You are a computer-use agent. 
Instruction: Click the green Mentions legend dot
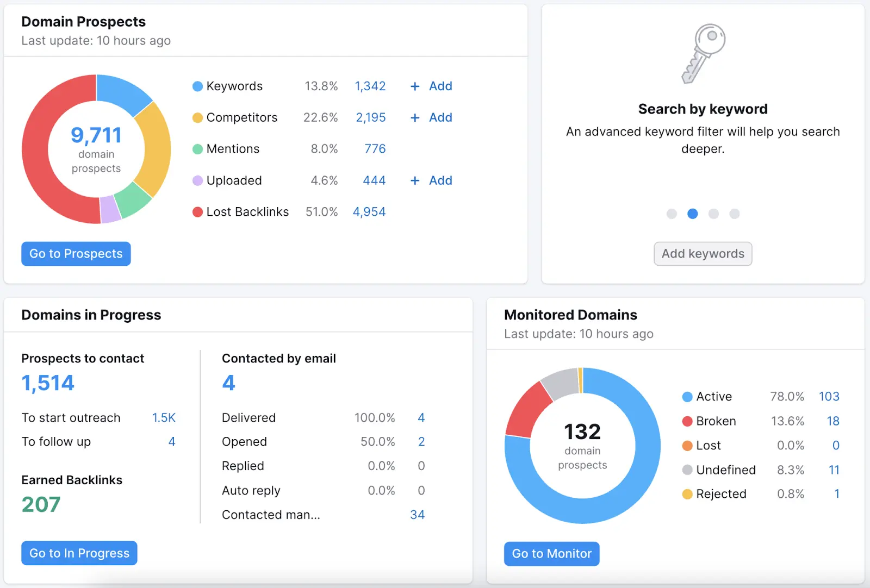[197, 149]
